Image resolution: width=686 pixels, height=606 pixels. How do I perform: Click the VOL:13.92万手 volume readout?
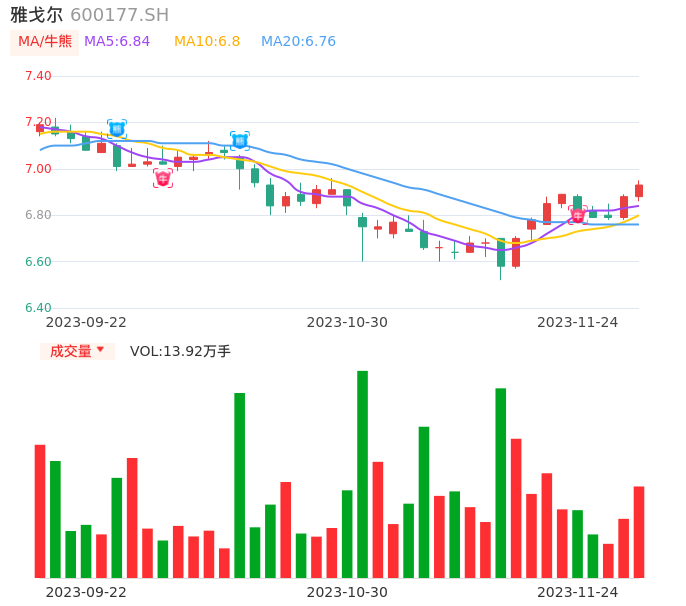pos(180,351)
